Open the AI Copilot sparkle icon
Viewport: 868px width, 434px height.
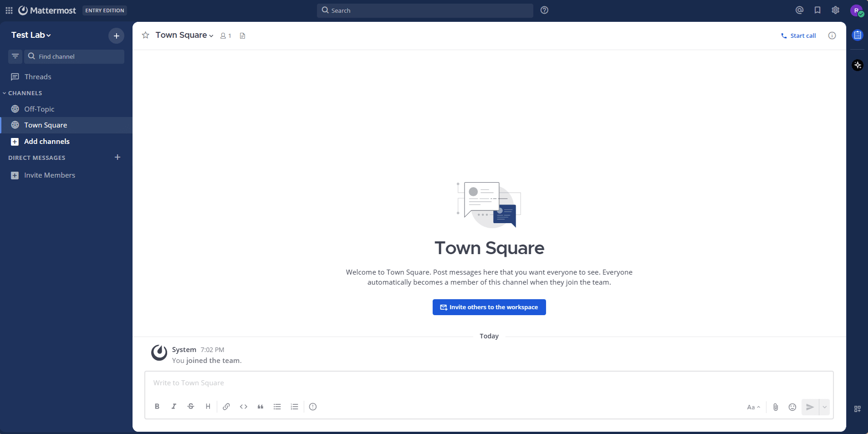858,65
